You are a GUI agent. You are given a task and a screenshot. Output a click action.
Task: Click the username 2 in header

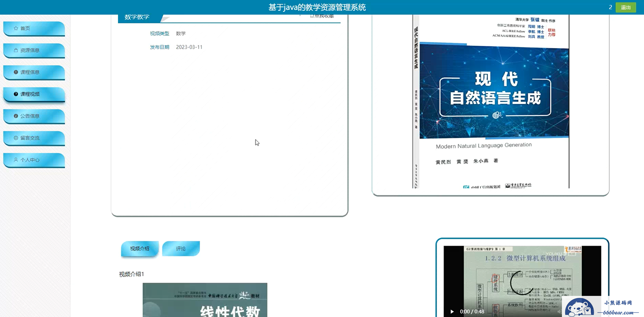click(610, 7)
